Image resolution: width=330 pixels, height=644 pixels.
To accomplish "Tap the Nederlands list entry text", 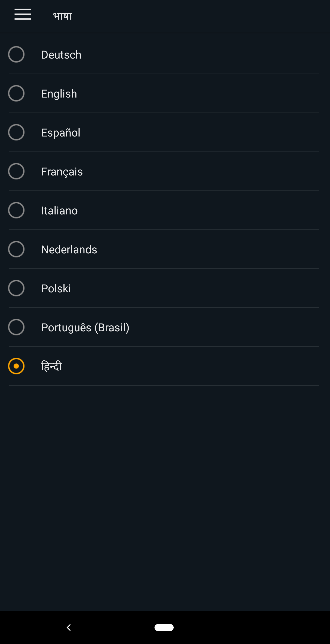I will 69,250.
